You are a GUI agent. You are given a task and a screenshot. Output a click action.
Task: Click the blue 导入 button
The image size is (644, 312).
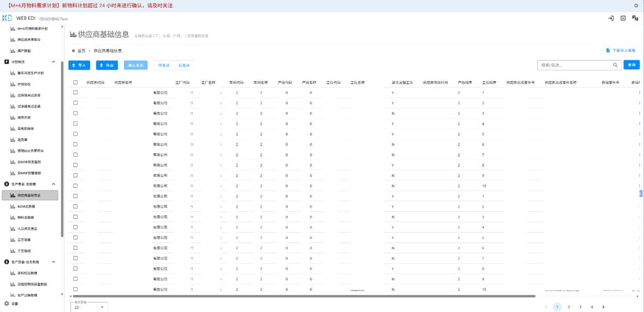pos(79,66)
